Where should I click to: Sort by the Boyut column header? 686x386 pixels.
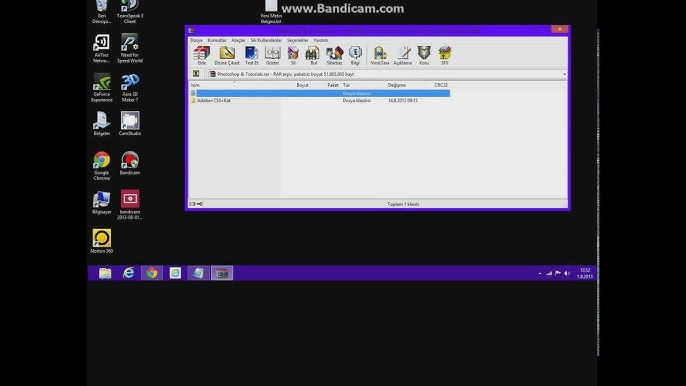tap(302, 85)
